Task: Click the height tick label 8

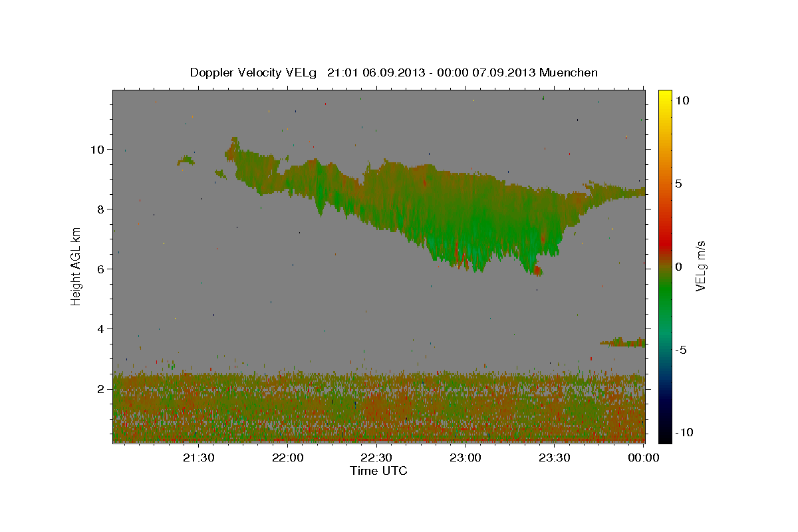Action: coord(100,209)
